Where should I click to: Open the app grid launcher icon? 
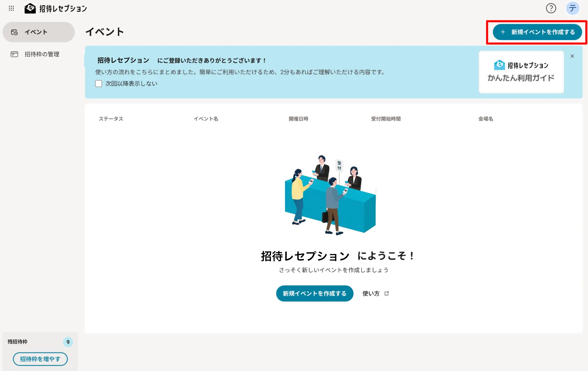click(x=11, y=8)
